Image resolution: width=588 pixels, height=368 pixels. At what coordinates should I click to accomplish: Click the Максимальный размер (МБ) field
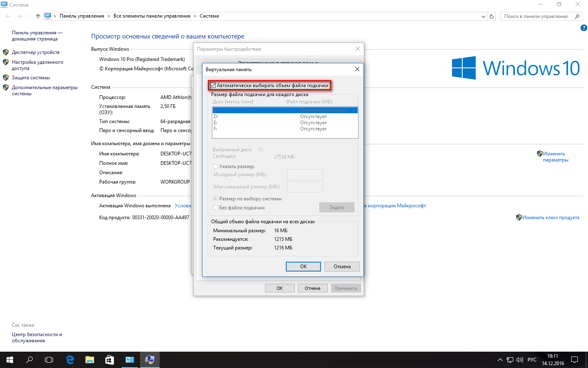click(x=305, y=187)
